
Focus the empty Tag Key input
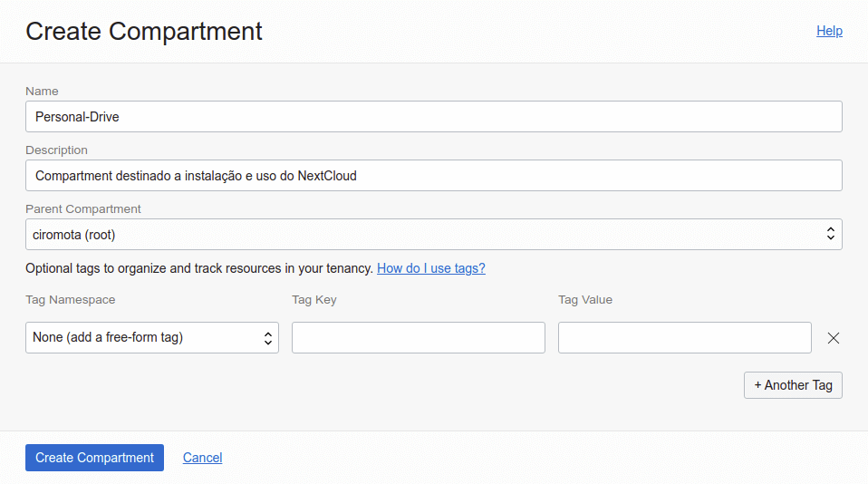[x=418, y=338]
